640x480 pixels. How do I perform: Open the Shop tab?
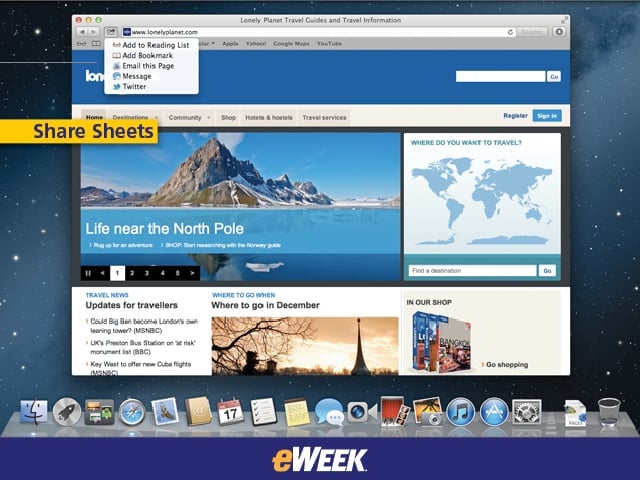[229, 118]
